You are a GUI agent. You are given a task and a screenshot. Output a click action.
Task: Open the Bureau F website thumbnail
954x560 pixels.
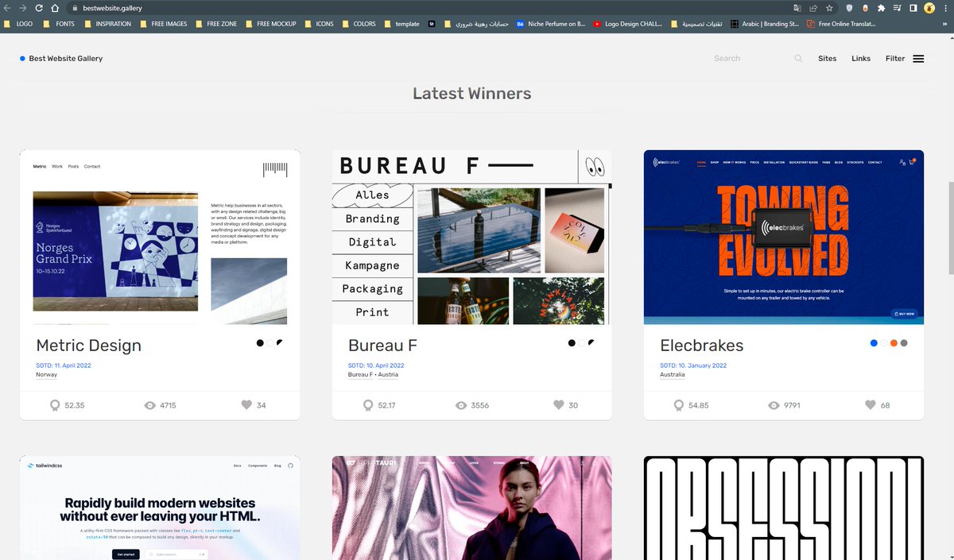(472, 237)
